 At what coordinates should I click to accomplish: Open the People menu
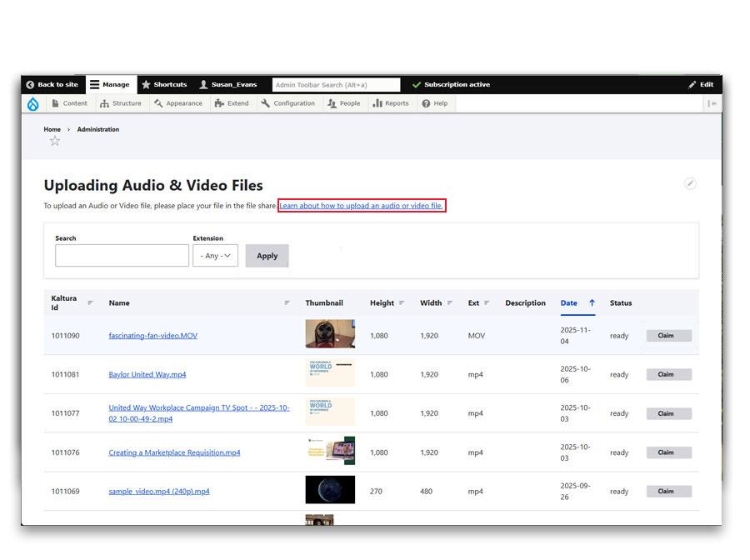pyautogui.click(x=344, y=103)
